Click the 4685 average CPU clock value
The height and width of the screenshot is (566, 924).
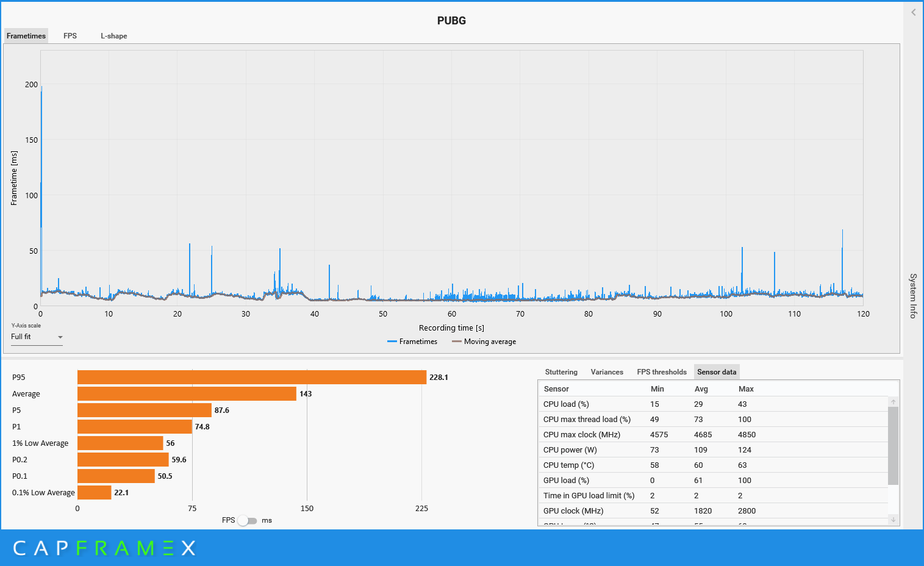[x=703, y=435]
